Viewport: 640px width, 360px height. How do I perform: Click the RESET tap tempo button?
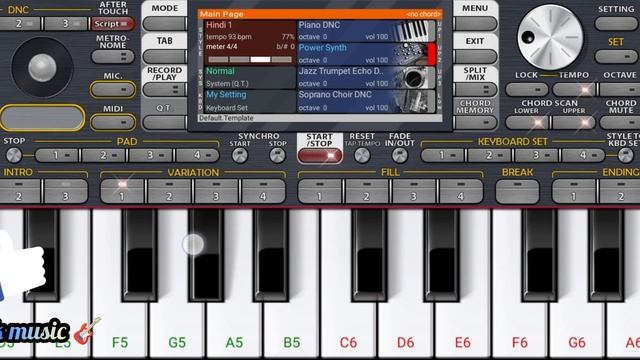[x=362, y=155]
